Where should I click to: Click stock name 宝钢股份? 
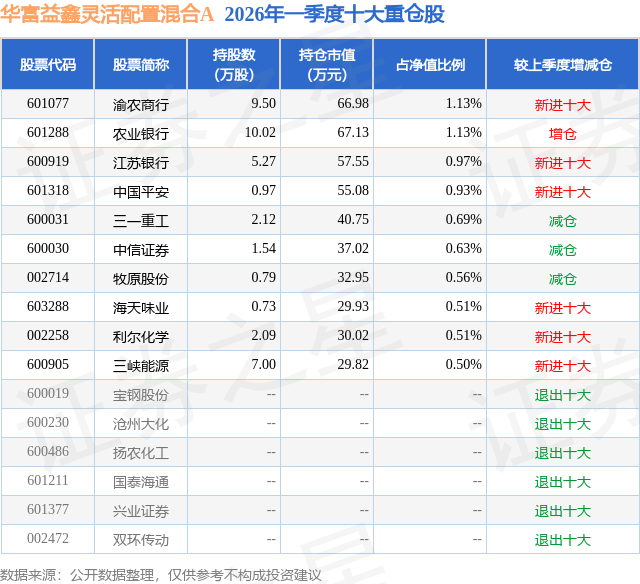[141, 395]
